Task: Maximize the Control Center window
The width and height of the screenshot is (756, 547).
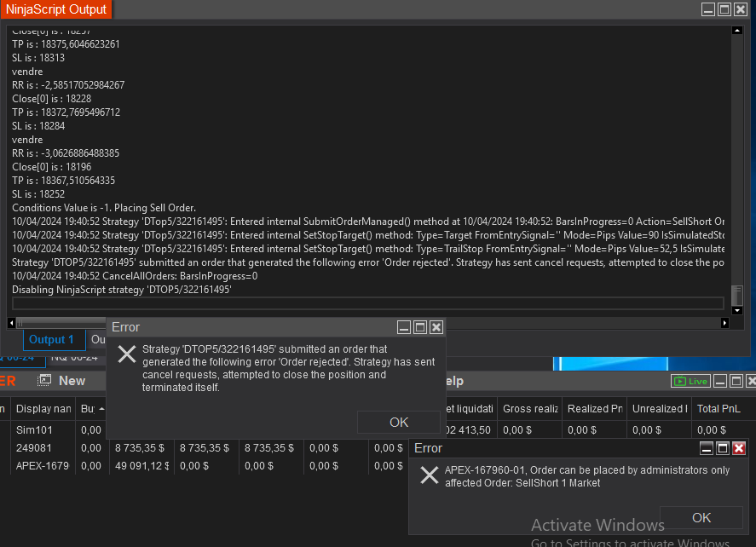Action: tap(736, 381)
